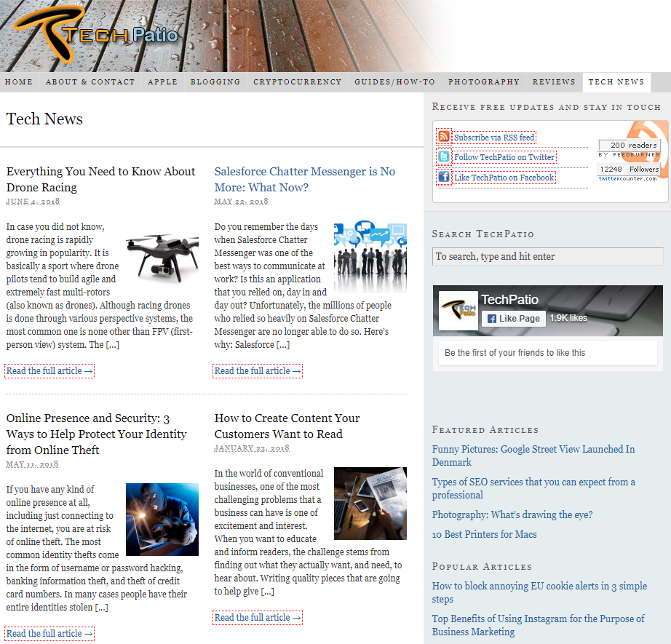
Task: Click the May 11, 2018 date
Action: tap(32, 464)
